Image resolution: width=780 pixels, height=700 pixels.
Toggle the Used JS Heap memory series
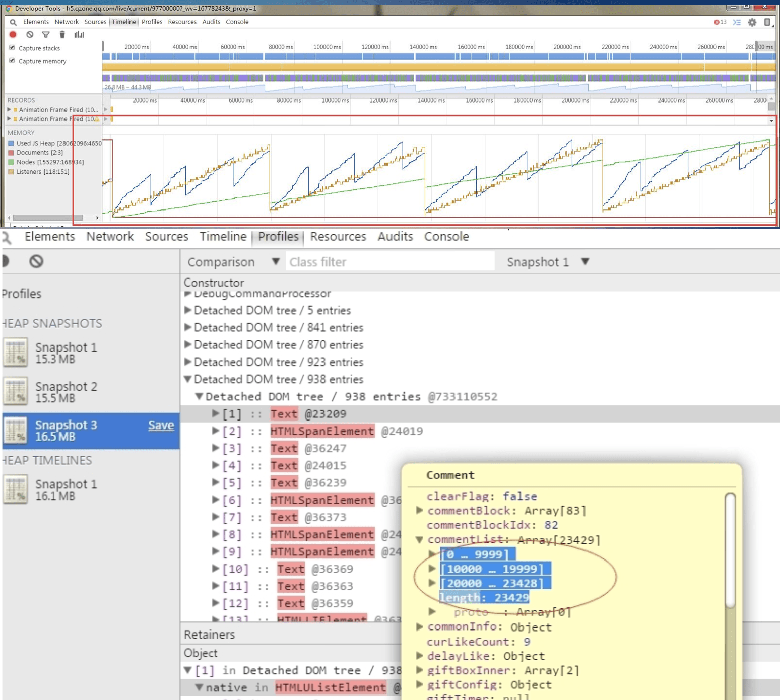click(11, 144)
